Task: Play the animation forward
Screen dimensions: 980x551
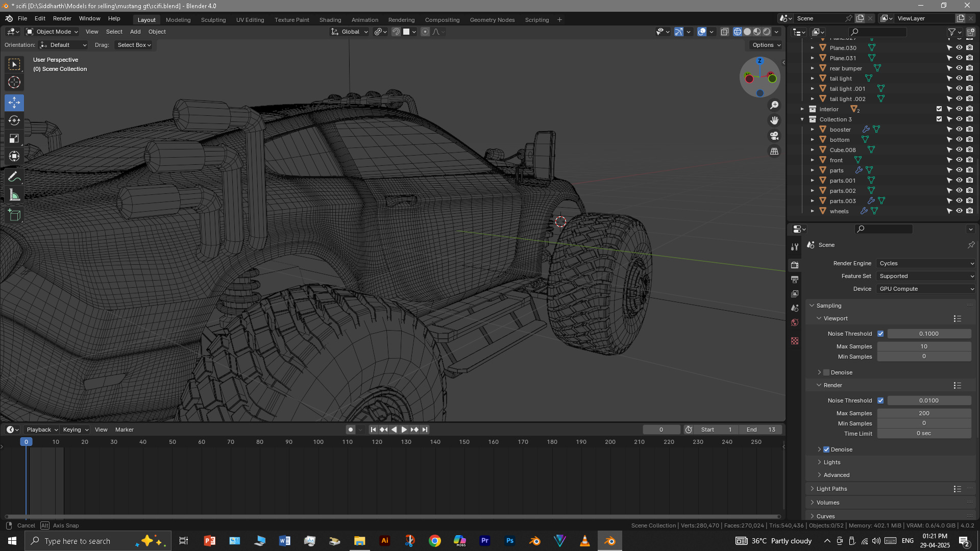Action: pos(404,430)
